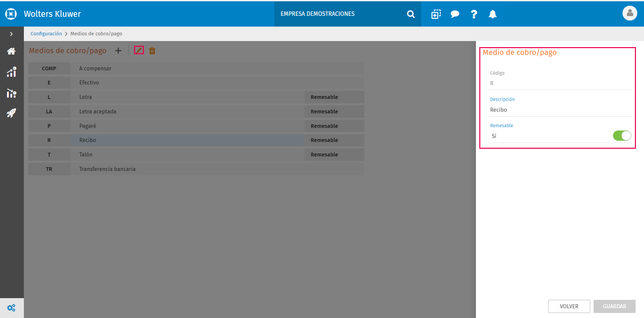
Task: Click the Descripción field with Recibo
Action: [x=560, y=110]
